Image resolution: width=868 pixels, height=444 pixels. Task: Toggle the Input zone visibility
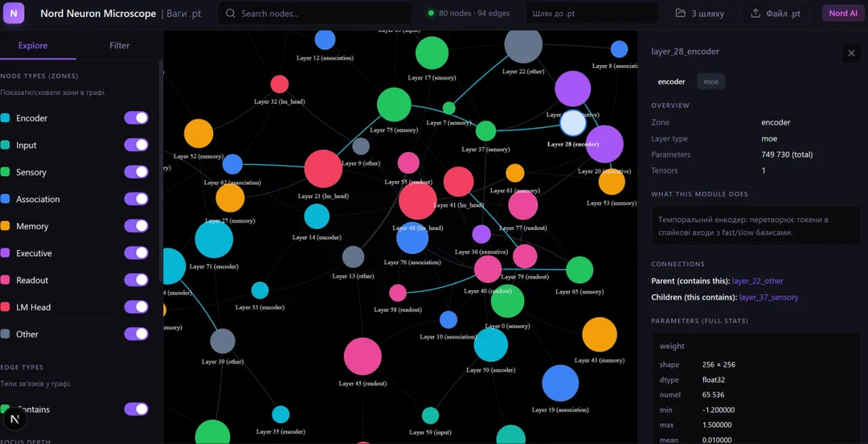point(136,145)
